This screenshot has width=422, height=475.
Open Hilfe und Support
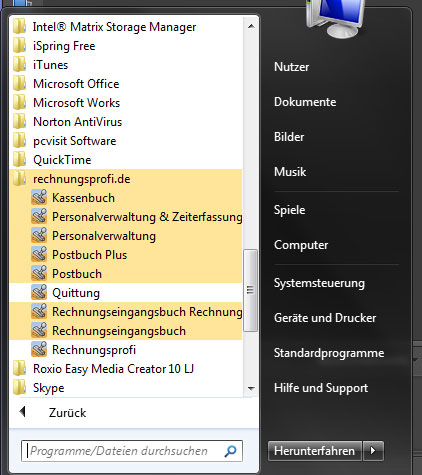[x=321, y=388]
